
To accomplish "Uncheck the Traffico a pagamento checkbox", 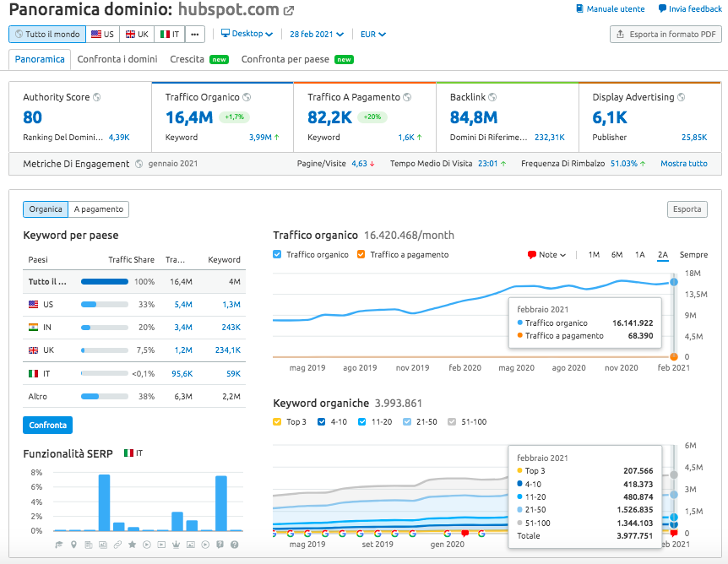I will (361, 254).
